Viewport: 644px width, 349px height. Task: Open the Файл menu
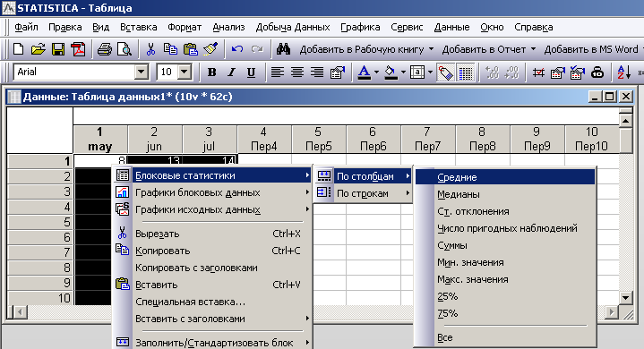tap(26, 27)
